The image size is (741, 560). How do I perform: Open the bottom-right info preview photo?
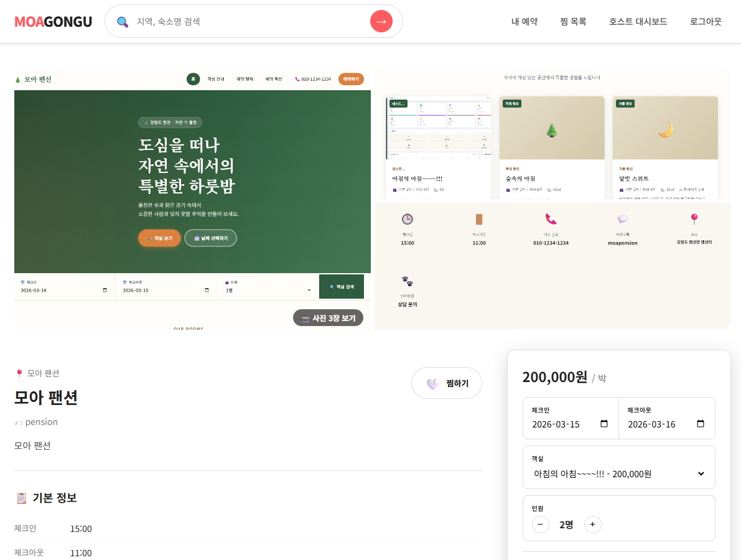click(x=552, y=266)
